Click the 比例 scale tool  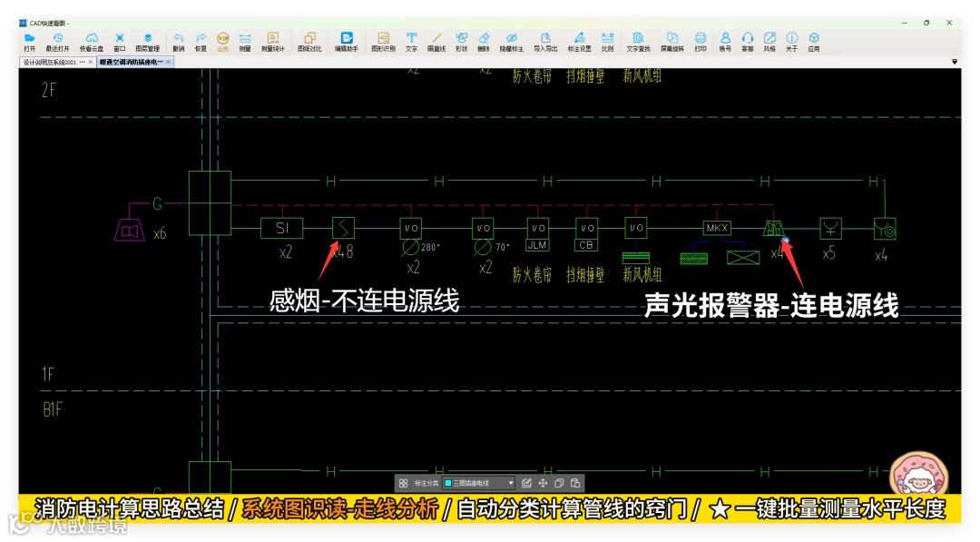[607, 42]
